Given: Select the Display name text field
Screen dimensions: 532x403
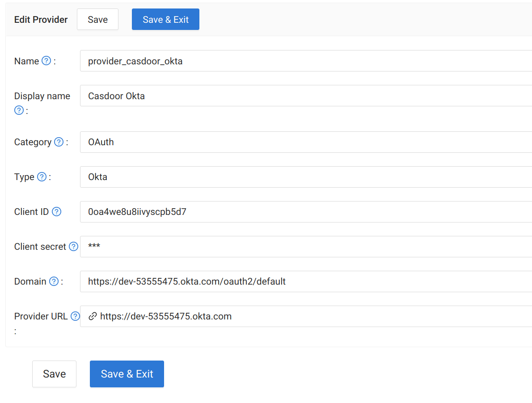Looking at the screenshot, I should pyautogui.click(x=268, y=96).
